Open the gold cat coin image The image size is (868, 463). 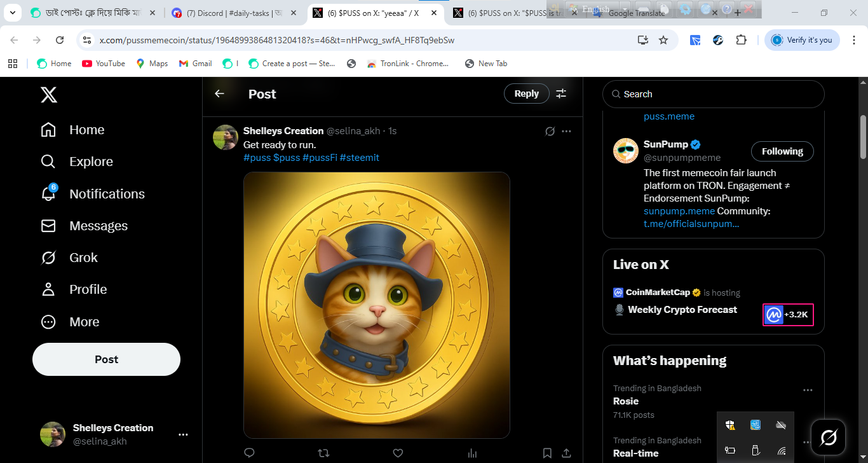377,305
